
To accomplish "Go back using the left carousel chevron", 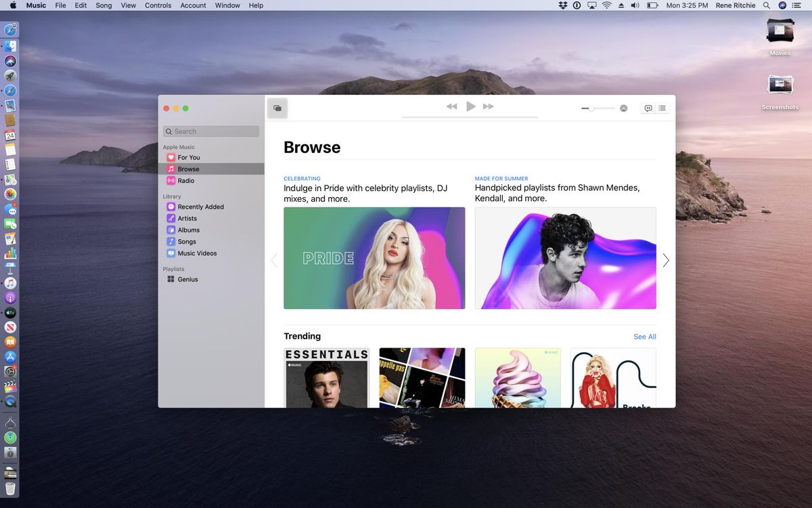I will click(274, 260).
